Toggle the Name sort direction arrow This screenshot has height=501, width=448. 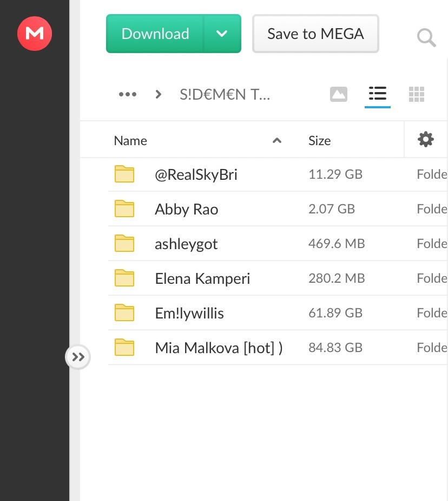tap(277, 140)
